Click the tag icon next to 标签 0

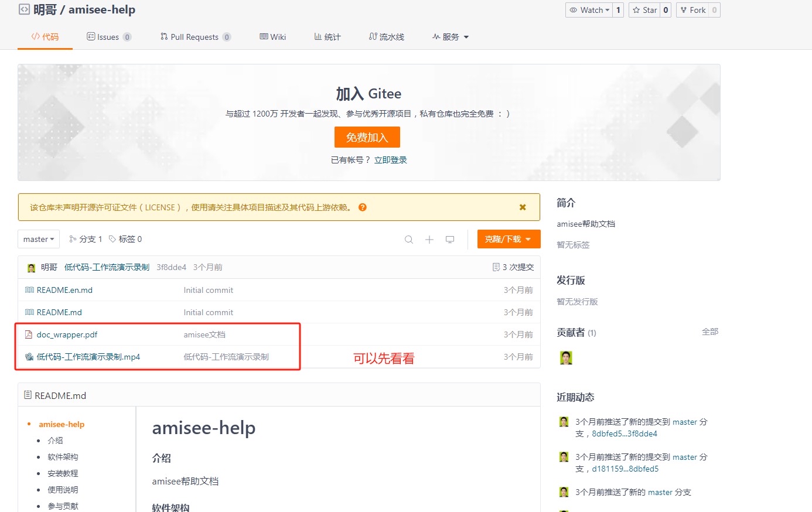point(112,239)
